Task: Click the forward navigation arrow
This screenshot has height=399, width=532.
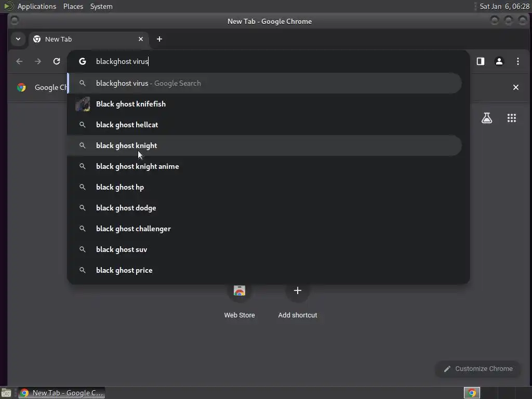Action: (38, 61)
